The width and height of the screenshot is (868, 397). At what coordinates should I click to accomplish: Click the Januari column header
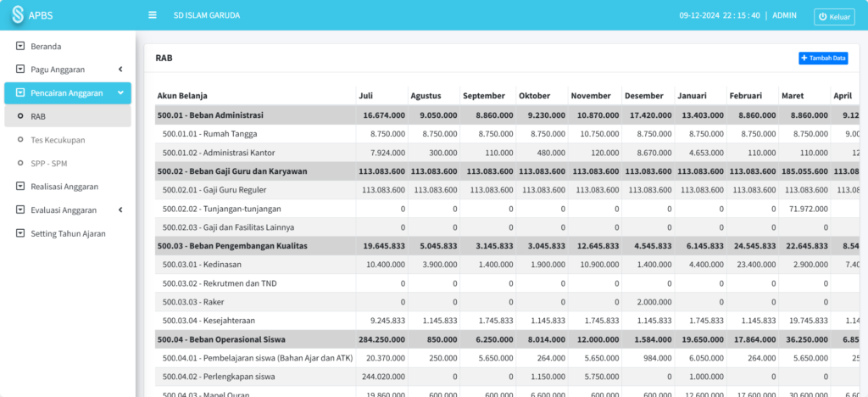[700, 95]
